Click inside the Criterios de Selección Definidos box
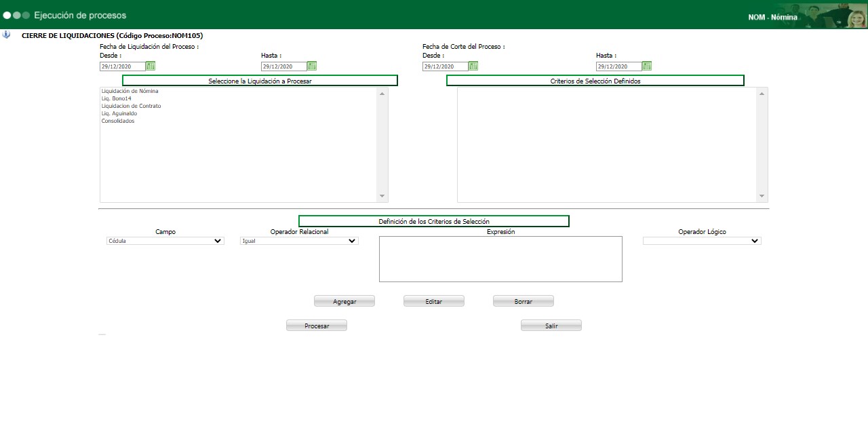The width and height of the screenshot is (868, 428). tap(607, 144)
